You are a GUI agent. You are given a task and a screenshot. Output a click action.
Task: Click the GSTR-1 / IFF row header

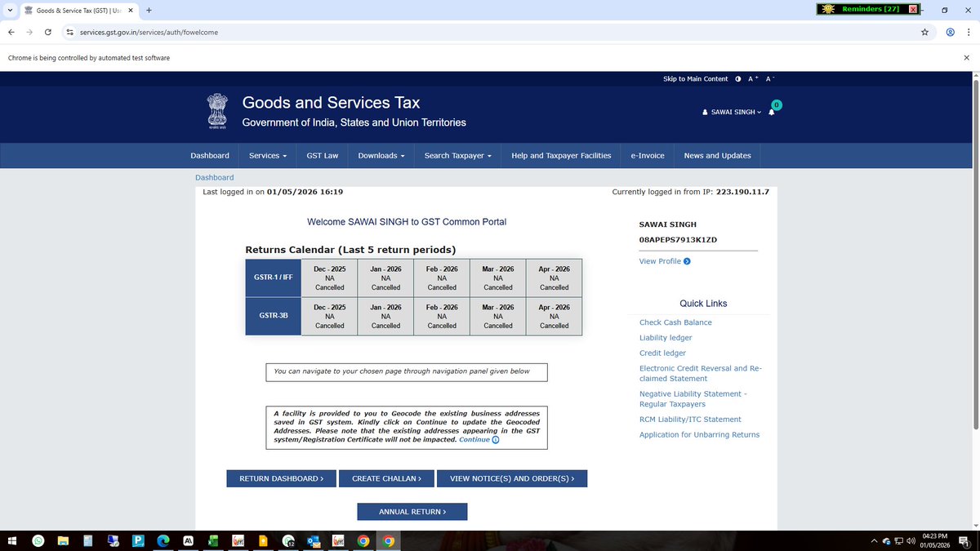(x=274, y=278)
